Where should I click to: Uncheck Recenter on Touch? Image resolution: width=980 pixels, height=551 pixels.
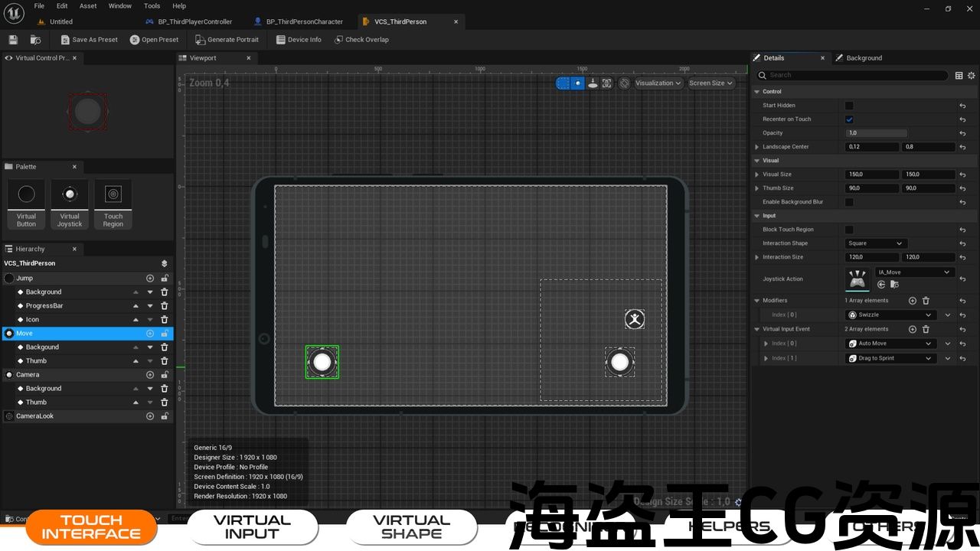click(x=849, y=119)
